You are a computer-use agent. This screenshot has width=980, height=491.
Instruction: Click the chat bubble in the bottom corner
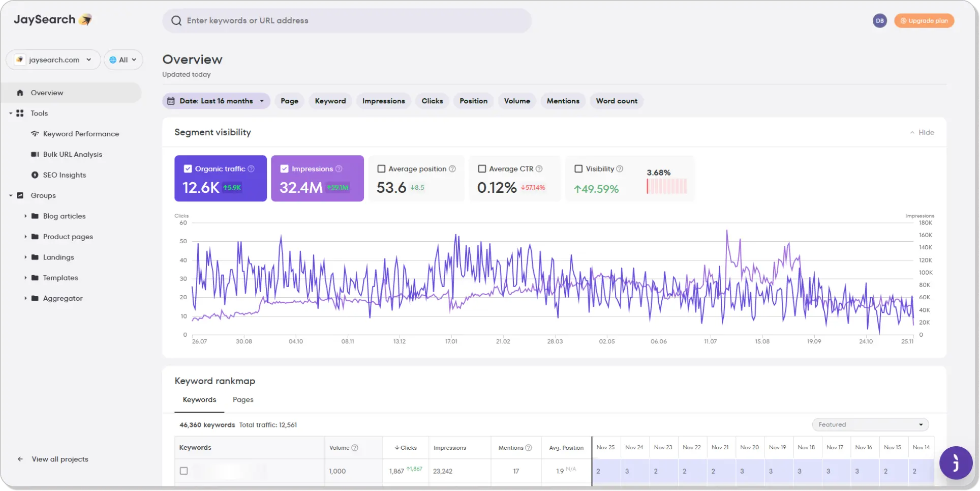pyautogui.click(x=955, y=464)
